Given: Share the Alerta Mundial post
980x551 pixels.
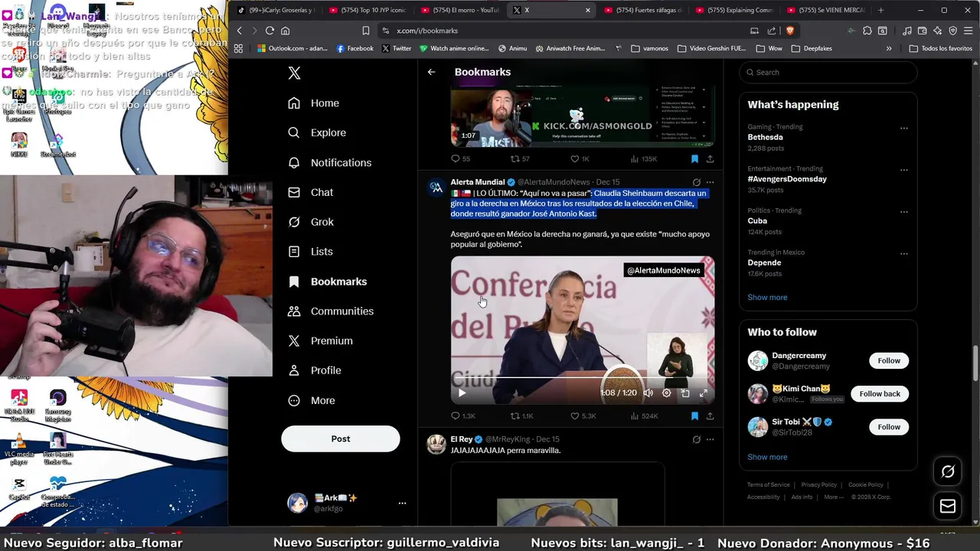Looking at the screenshot, I should pyautogui.click(x=710, y=416).
